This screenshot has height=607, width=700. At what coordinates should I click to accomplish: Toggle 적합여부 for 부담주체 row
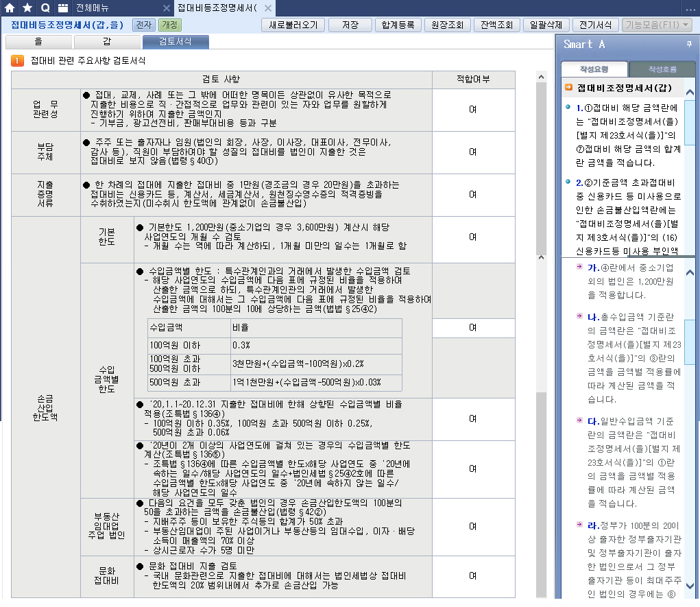[473, 152]
